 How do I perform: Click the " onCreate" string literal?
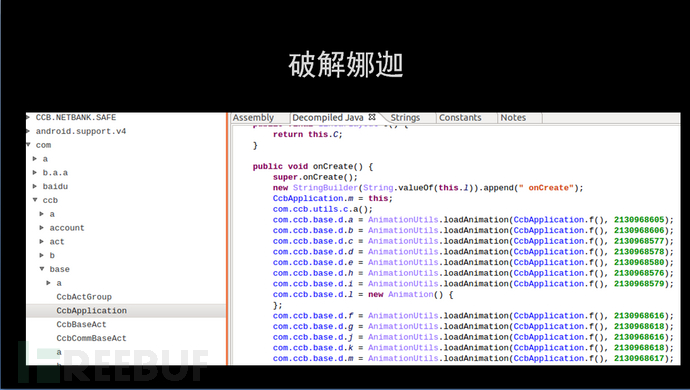[546, 188]
